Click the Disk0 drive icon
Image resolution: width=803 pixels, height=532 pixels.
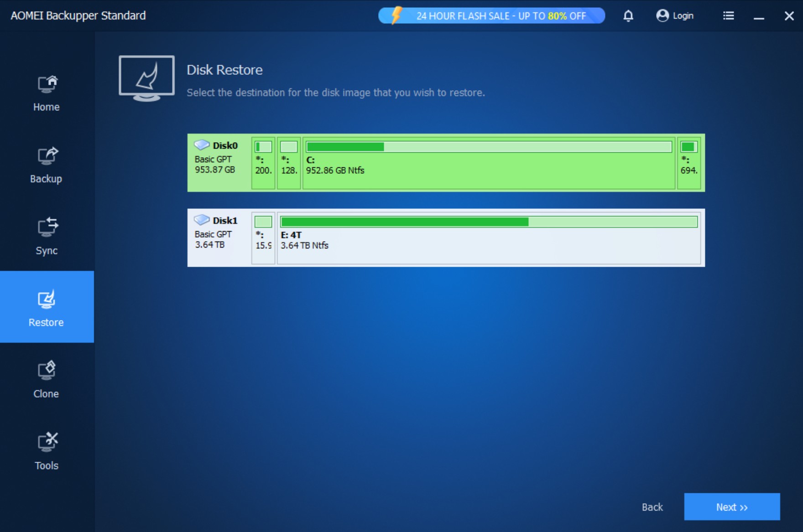coord(202,145)
